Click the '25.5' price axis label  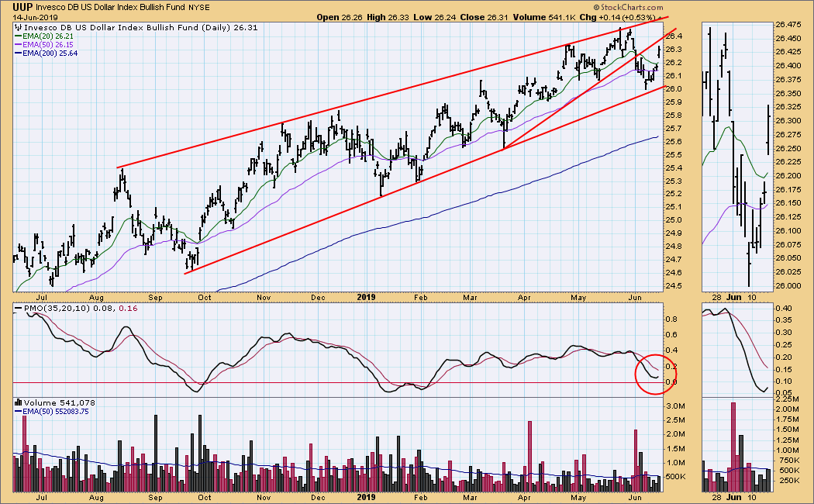[674, 154]
